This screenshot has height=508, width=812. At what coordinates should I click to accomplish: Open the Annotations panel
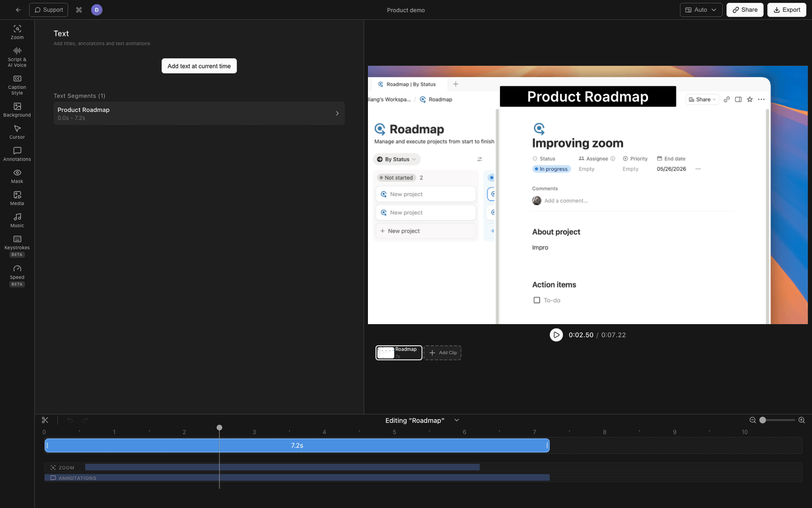coord(17,154)
